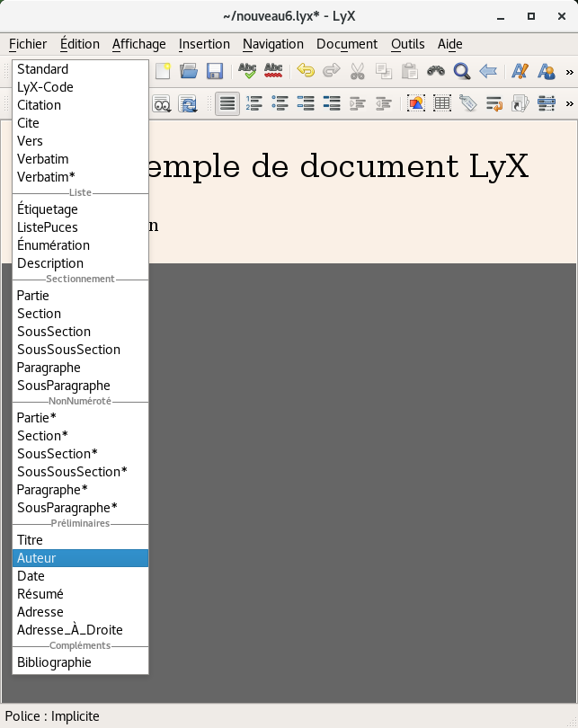
Task: Update the output with the refresh icon
Action: (x=188, y=103)
